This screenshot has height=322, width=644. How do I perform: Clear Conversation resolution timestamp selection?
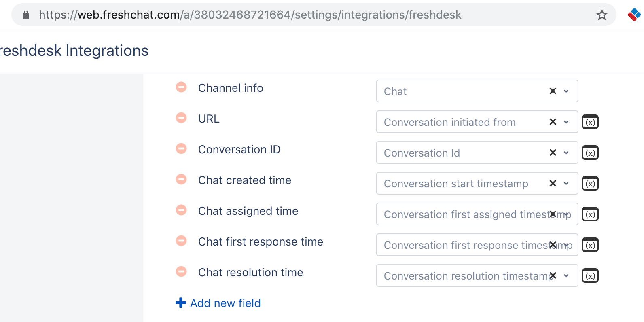tap(553, 275)
